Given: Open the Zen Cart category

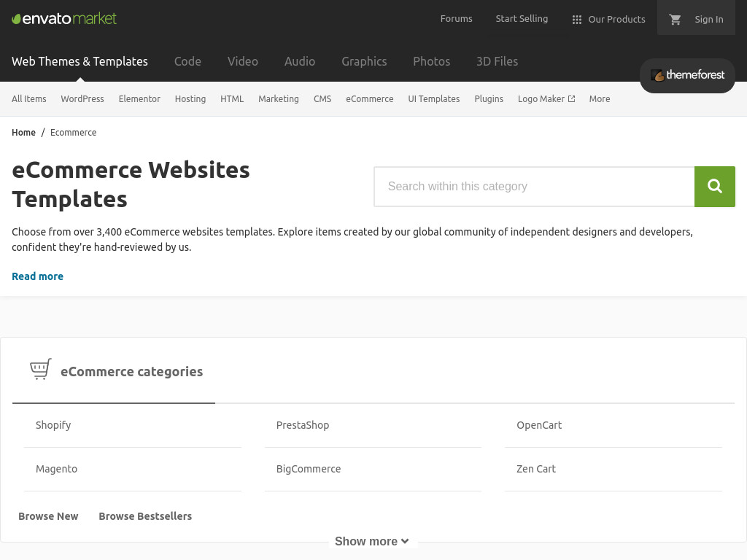Looking at the screenshot, I should pyautogui.click(x=536, y=469).
